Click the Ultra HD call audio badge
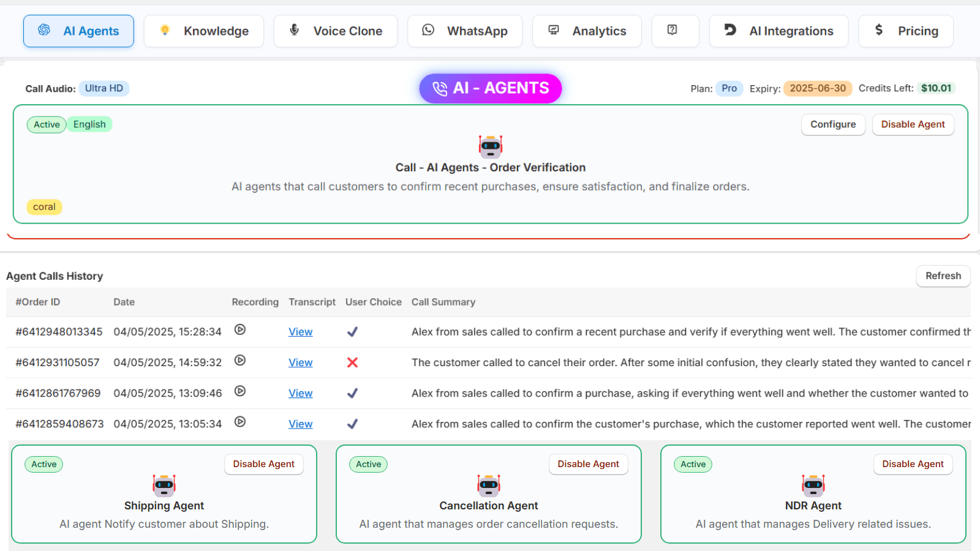This screenshot has width=980, height=551. (104, 88)
